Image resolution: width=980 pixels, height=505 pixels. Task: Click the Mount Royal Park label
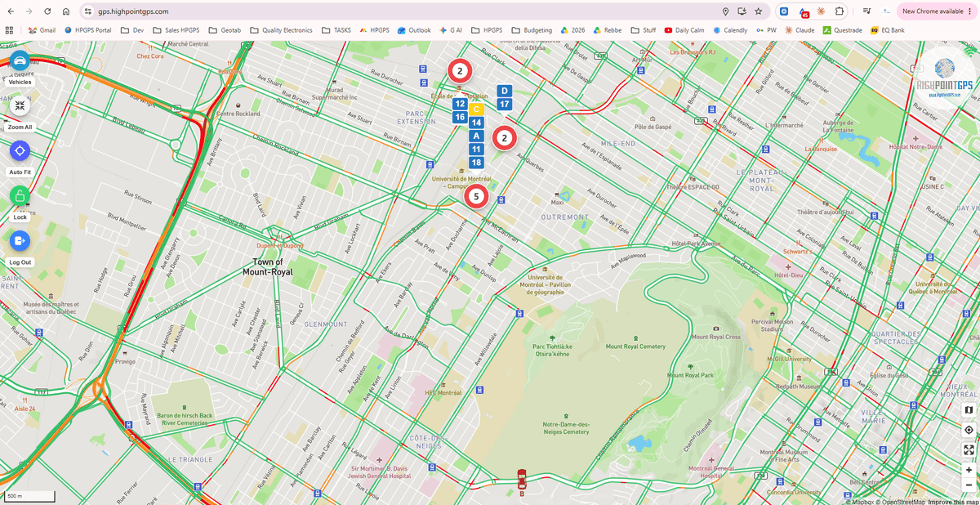pyautogui.click(x=691, y=375)
